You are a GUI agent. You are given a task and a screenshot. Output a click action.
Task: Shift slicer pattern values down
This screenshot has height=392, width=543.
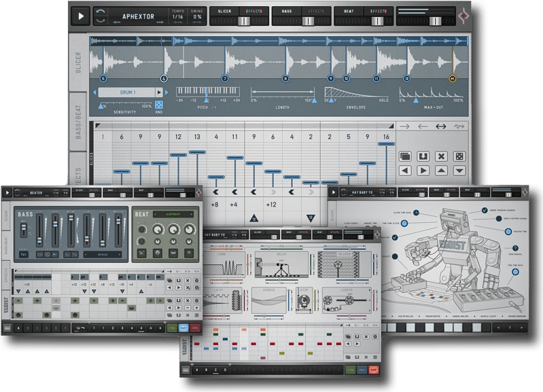(459, 171)
